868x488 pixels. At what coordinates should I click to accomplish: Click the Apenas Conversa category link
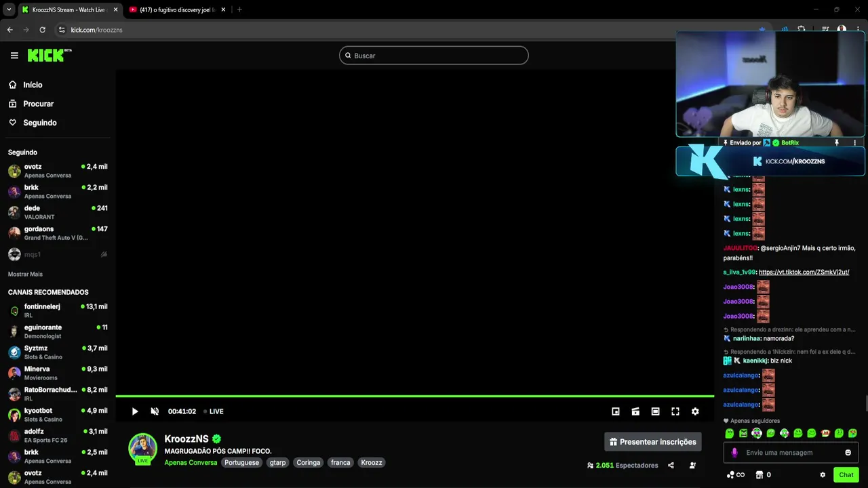click(191, 463)
